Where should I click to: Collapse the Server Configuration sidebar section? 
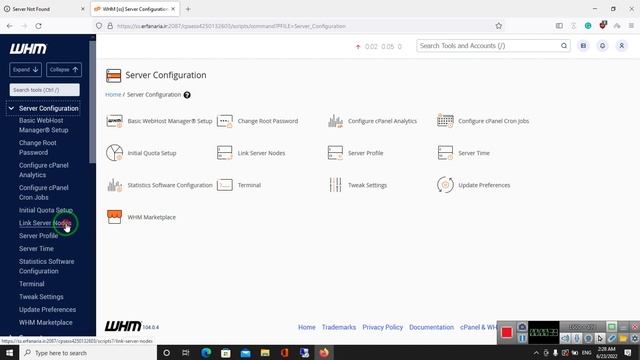(11, 108)
